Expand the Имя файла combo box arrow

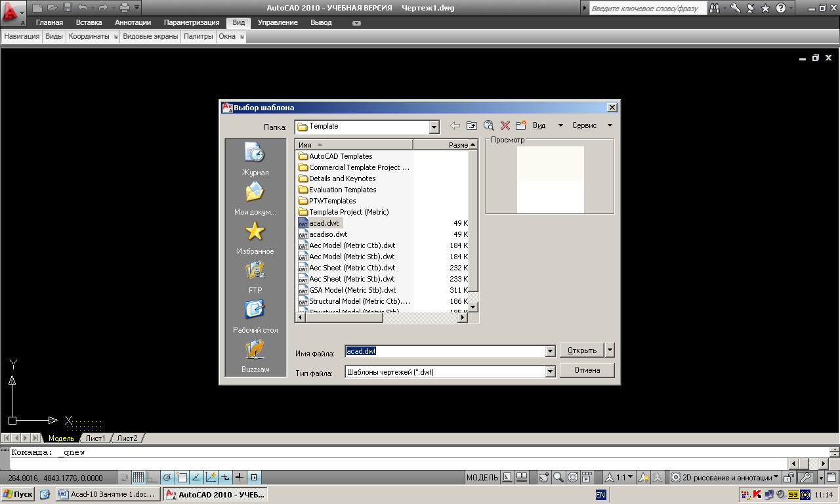click(x=551, y=351)
